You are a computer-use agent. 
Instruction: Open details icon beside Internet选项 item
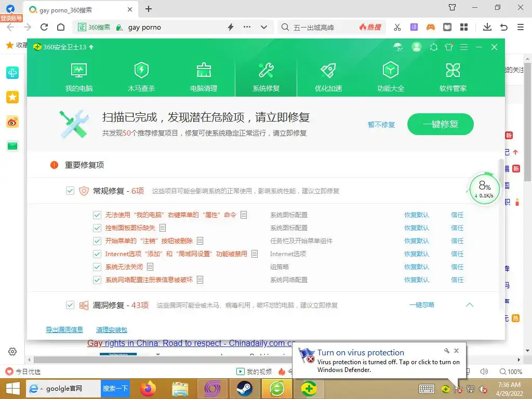(255, 254)
